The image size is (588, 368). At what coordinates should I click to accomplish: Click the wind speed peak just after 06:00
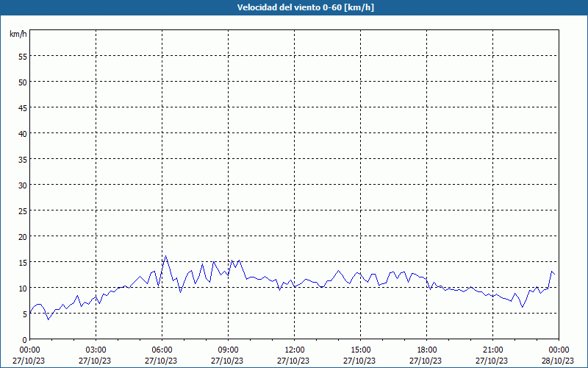166,256
